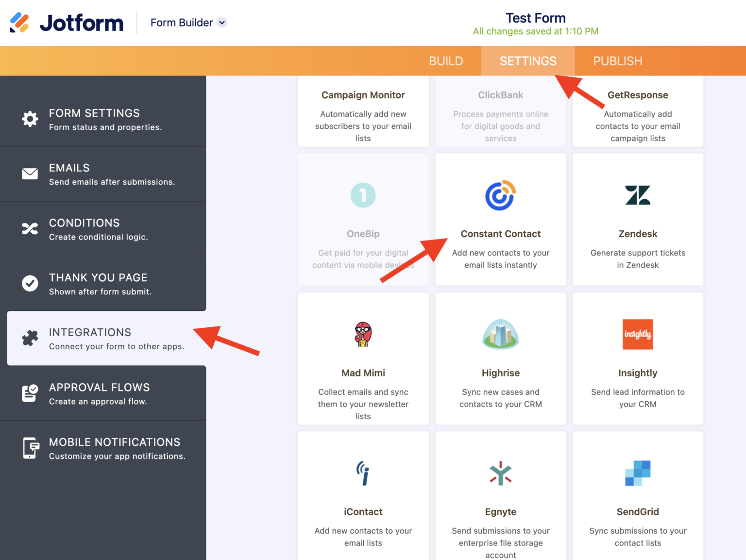The image size is (746, 560).
Task: Switch to the BUILD tab
Action: [x=446, y=61]
